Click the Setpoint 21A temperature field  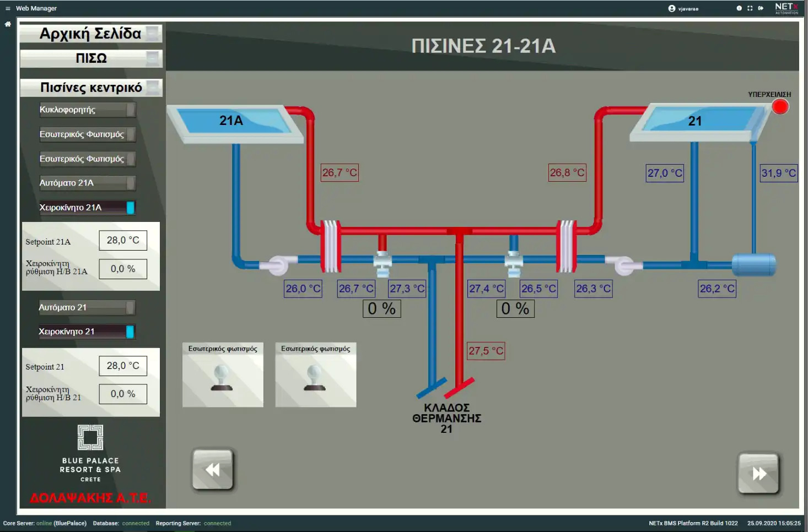point(123,241)
